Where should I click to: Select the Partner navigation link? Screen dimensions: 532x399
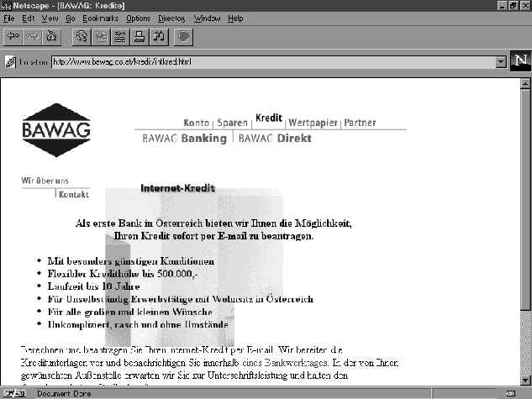tap(360, 123)
